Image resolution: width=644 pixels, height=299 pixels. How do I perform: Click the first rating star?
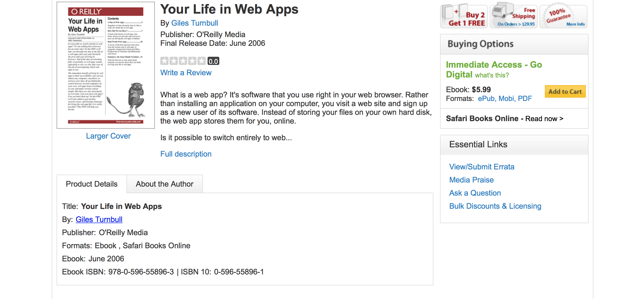pos(164,61)
